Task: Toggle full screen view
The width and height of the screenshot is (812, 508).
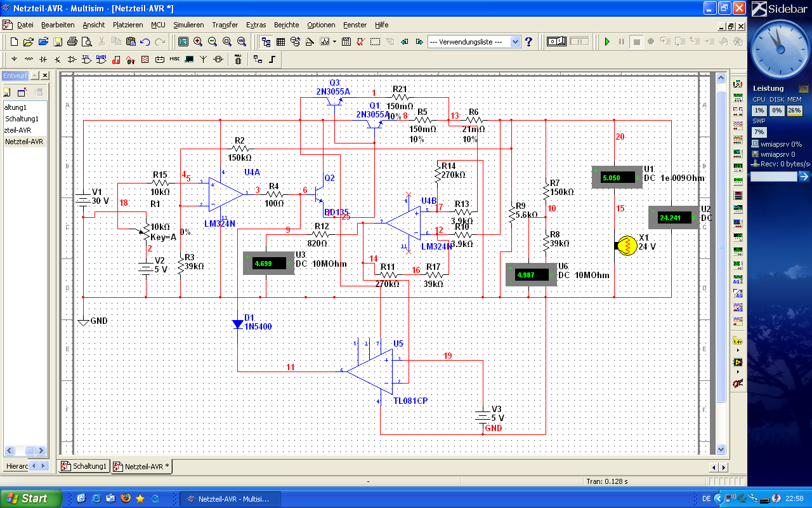Action: tap(183, 41)
